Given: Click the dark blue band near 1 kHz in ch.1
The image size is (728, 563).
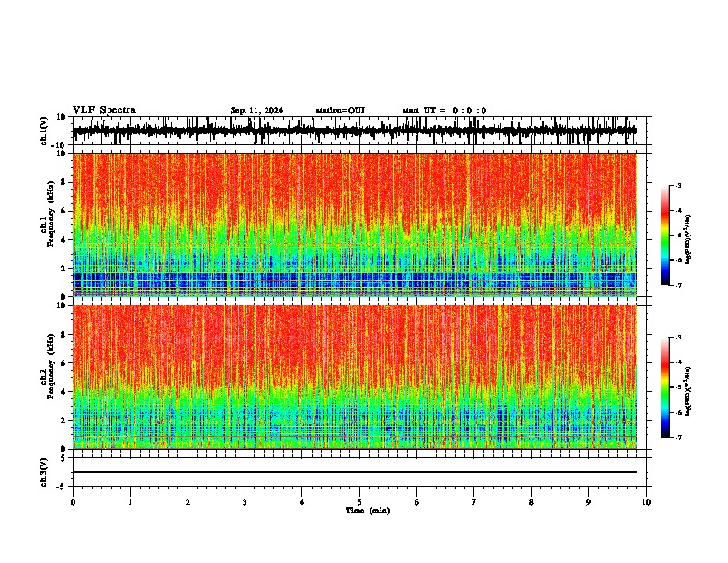Looking at the screenshot, I should [354, 280].
